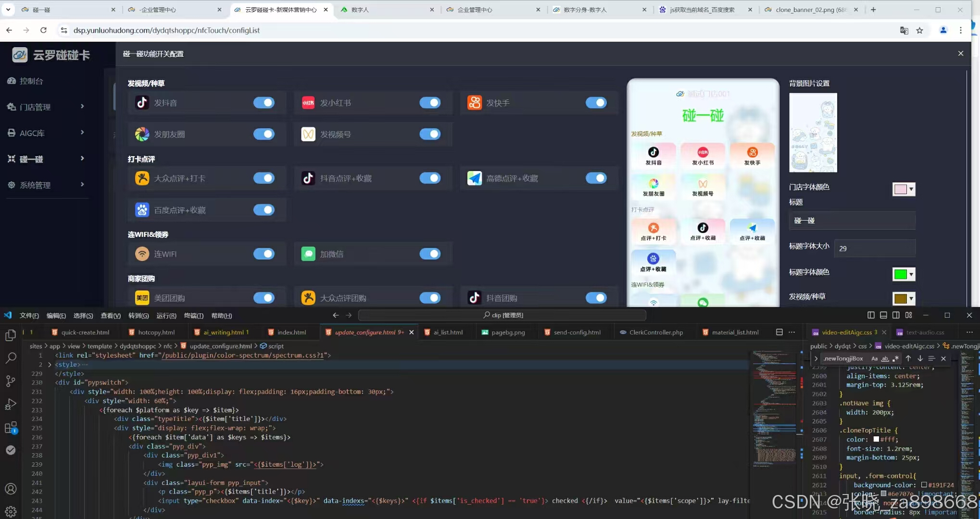Toggle the 连WIFI switch
The height and width of the screenshot is (519, 980).
[x=264, y=254]
